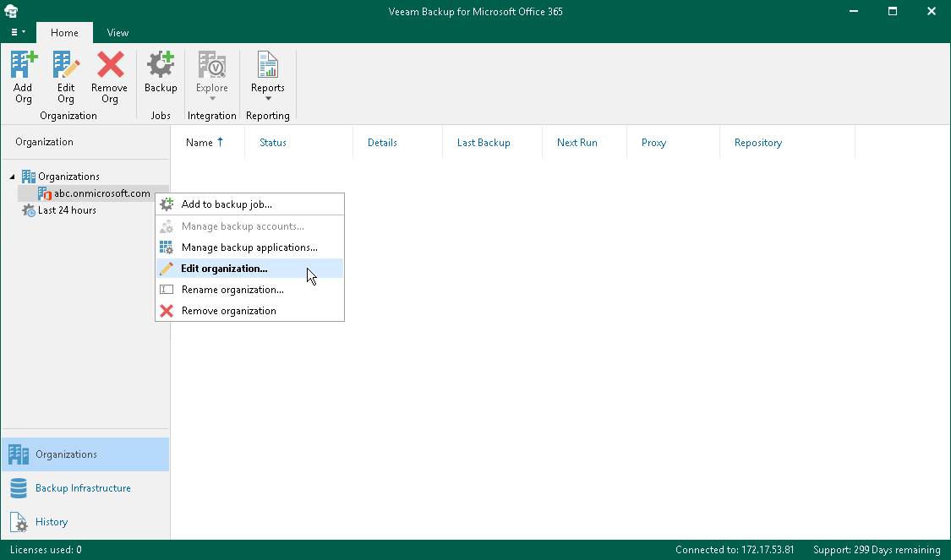Choose Remove organization from context menu
The image size is (951, 560).
250,311
